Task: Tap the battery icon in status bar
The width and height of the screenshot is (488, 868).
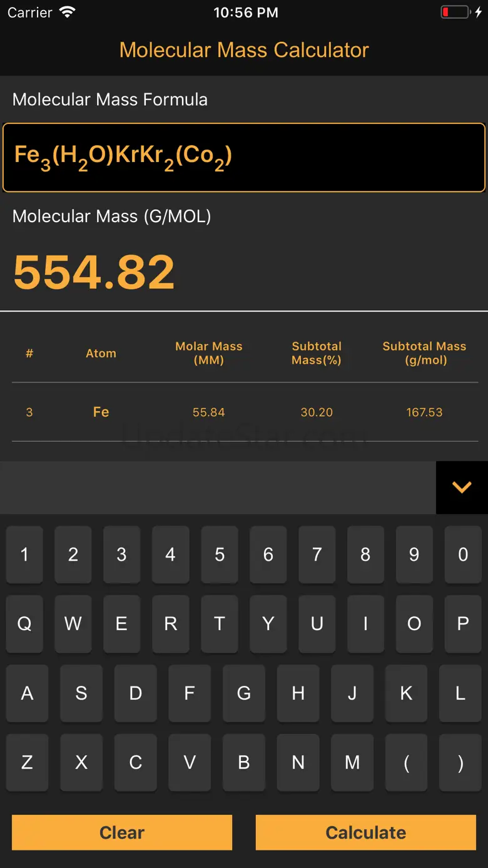Action: click(x=455, y=13)
